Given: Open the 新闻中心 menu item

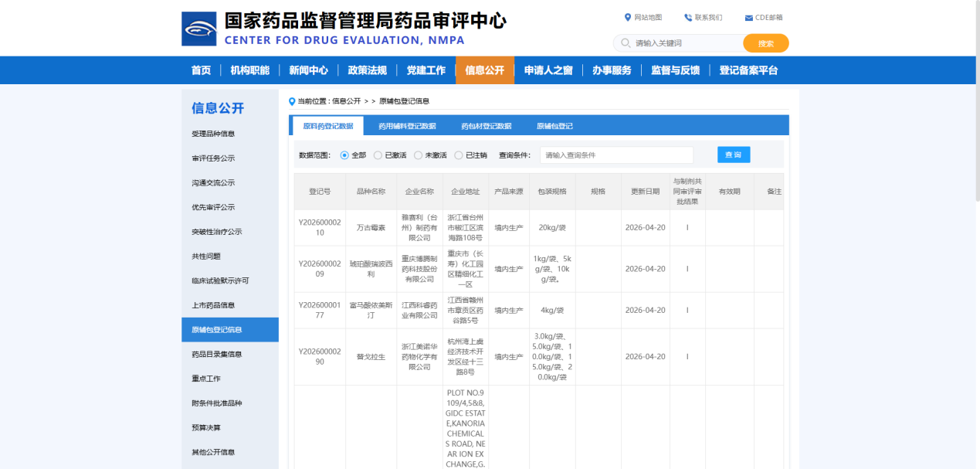Looking at the screenshot, I should click(x=309, y=70).
